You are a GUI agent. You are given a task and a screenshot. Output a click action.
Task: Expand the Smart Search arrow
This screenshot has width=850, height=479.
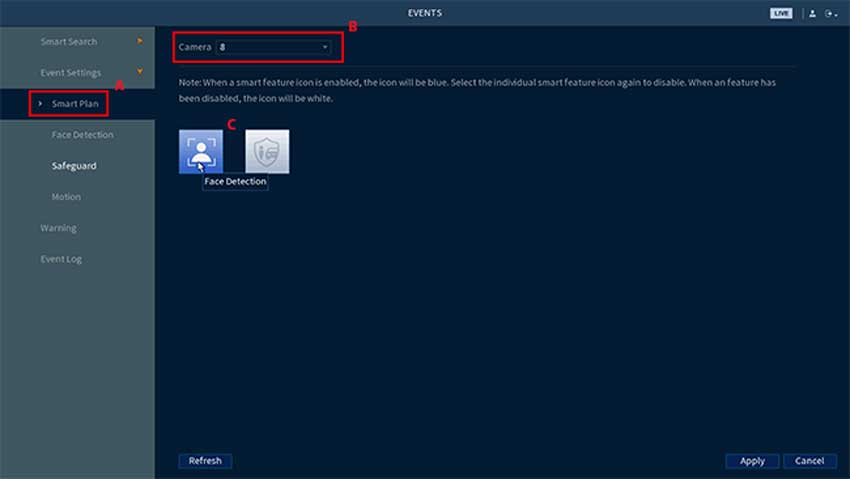coord(140,41)
